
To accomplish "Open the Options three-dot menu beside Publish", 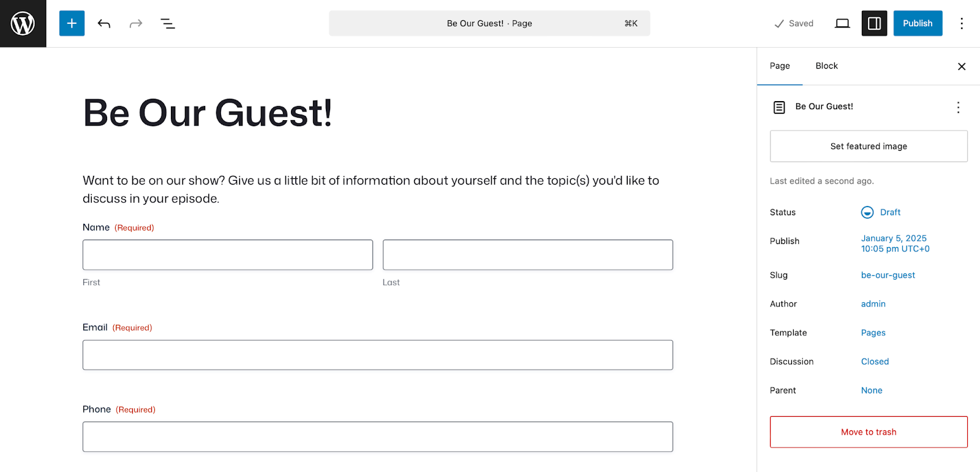I will (962, 23).
